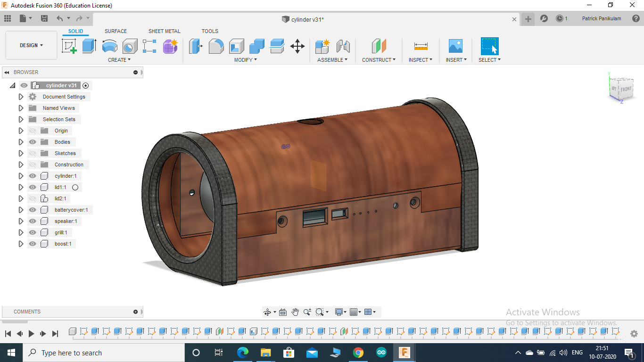The width and height of the screenshot is (644, 362).
Task: Expand the lid1:1 component tree
Action: click(21, 187)
